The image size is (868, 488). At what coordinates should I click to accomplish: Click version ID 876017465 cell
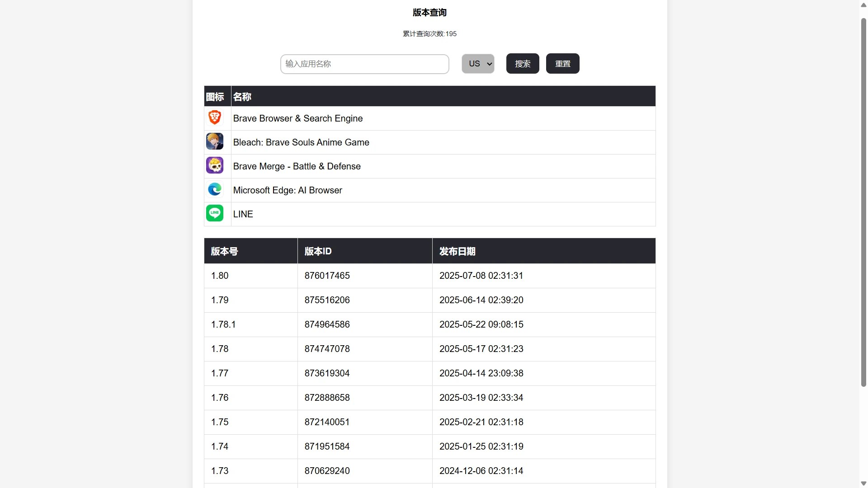tap(327, 276)
